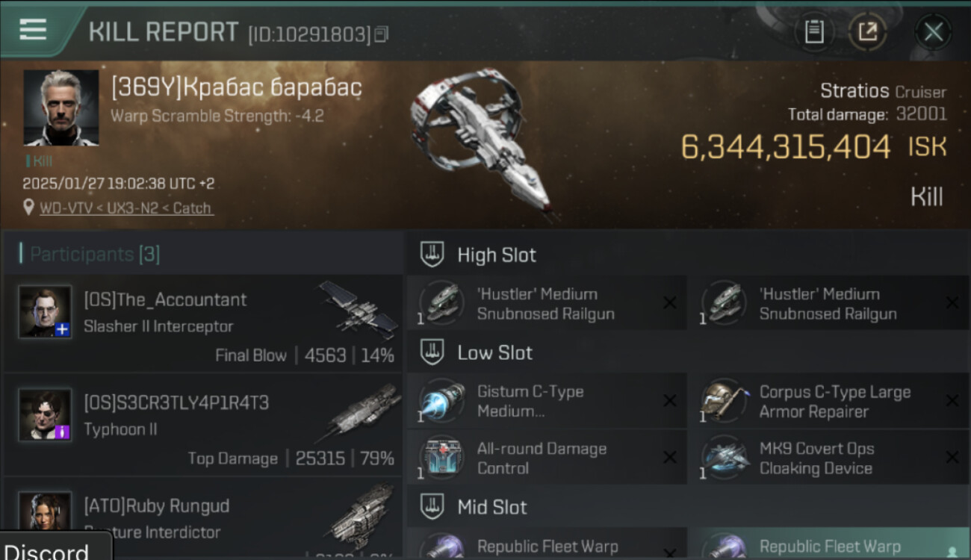Click the Typhoon II ship image
The height and width of the screenshot is (560, 971).
pos(360,413)
